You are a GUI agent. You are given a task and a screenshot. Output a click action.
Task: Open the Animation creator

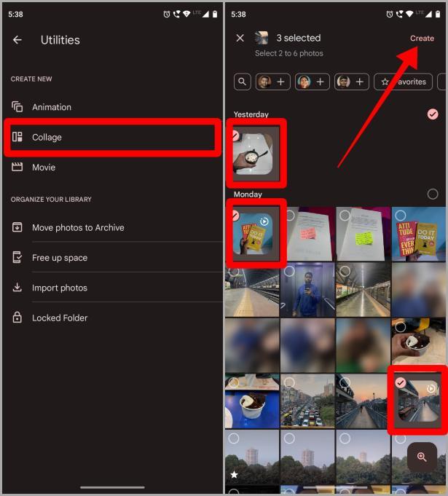(x=113, y=107)
